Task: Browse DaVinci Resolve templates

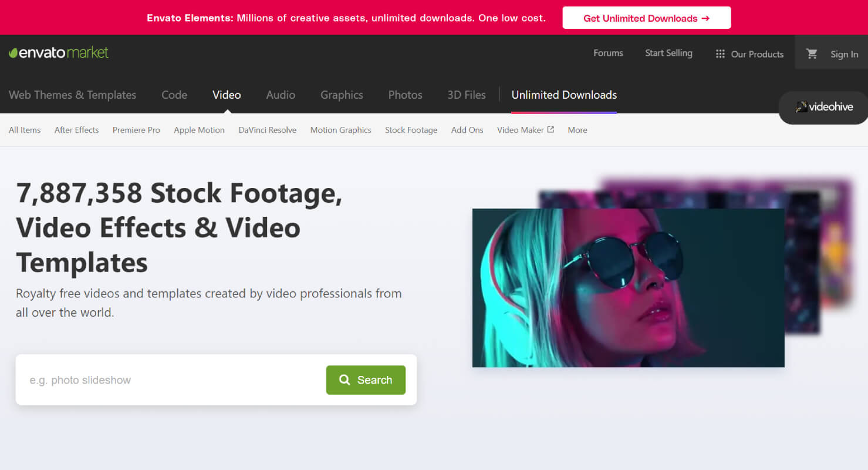Action: pyautogui.click(x=268, y=130)
